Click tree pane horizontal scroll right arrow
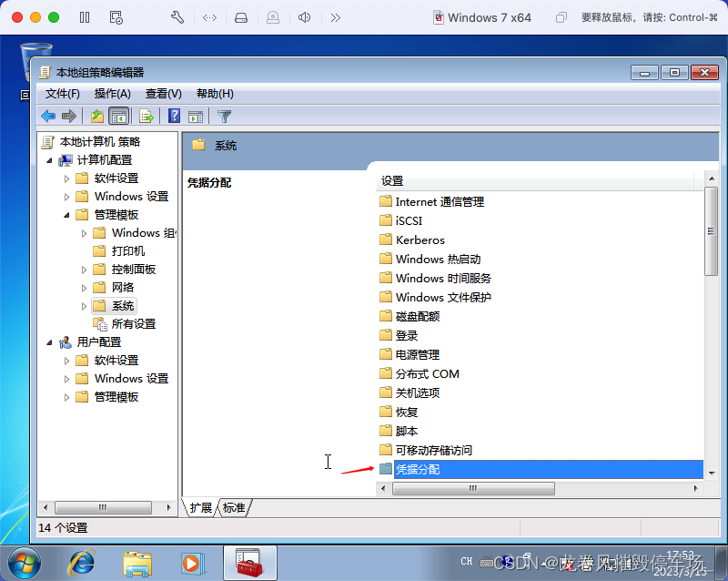This screenshot has width=728, height=581. [168, 507]
